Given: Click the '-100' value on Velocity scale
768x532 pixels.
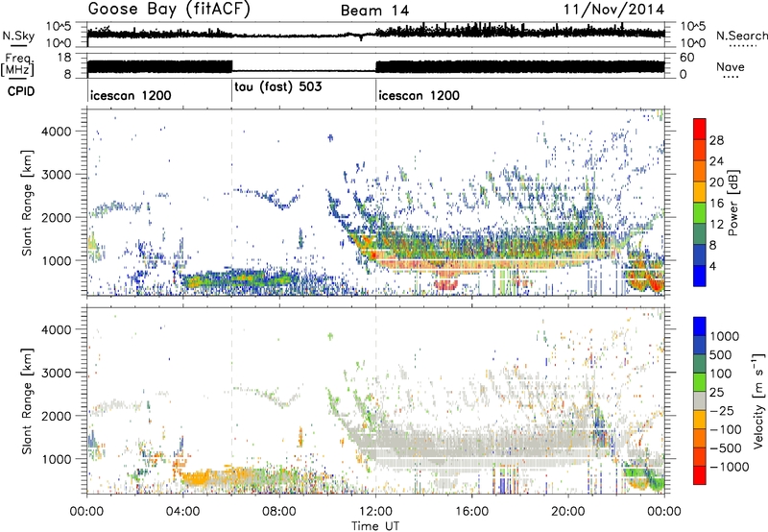Looking at the screenshot, I should click(726, 429).
